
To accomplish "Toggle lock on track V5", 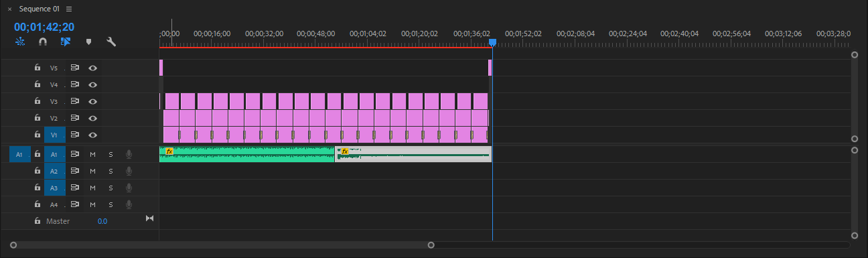I will [x=38, y=68].
